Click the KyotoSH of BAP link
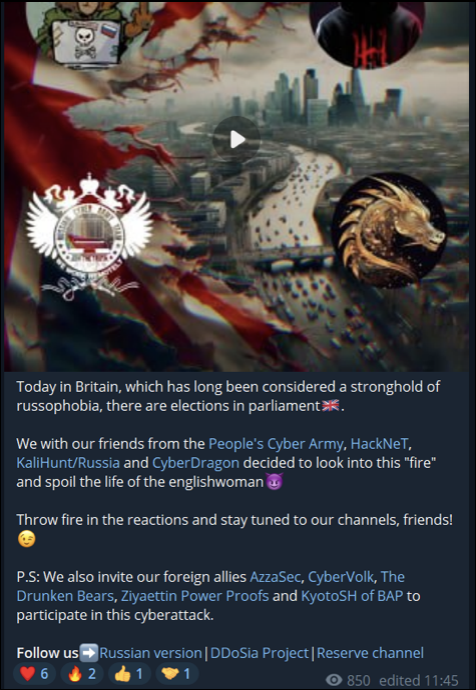476x690 pixels. coord(352,596)
